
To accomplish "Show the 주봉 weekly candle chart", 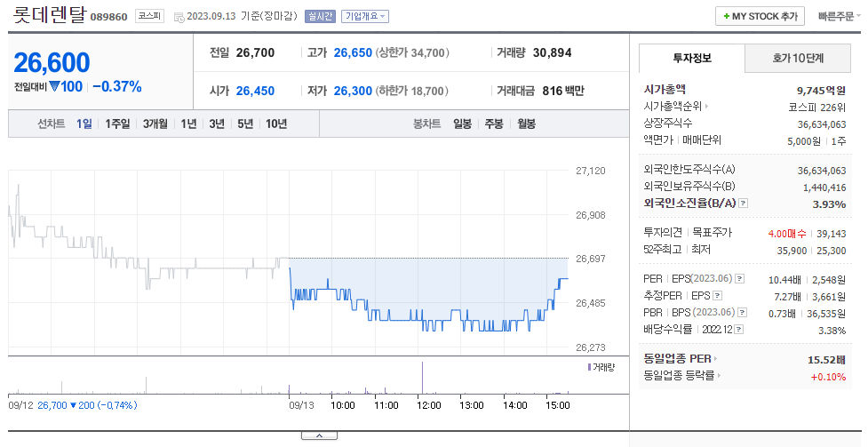I will point(494,124).
